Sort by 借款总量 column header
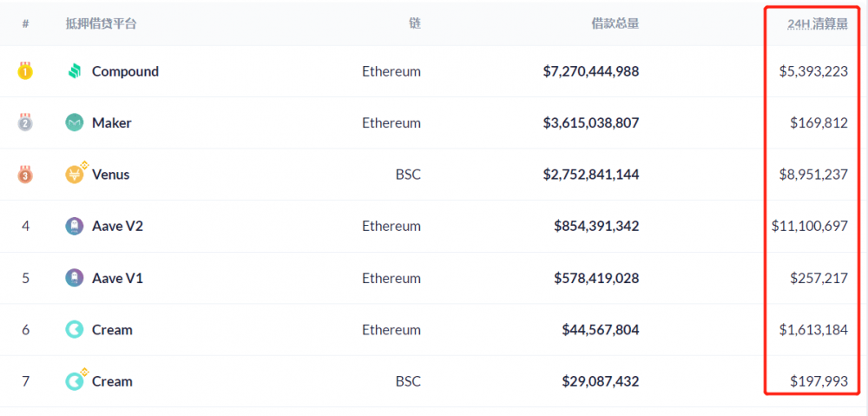 [x=615, y=23]
